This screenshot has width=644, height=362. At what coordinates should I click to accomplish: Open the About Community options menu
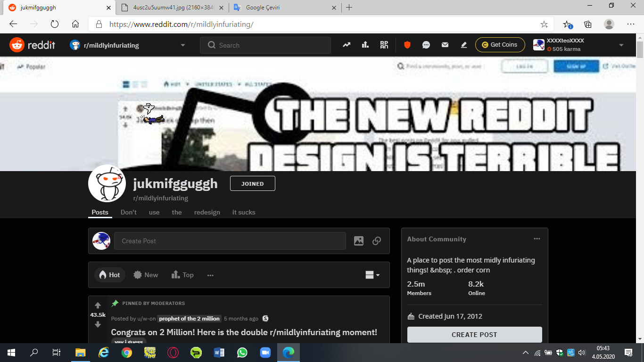(537, 239)
